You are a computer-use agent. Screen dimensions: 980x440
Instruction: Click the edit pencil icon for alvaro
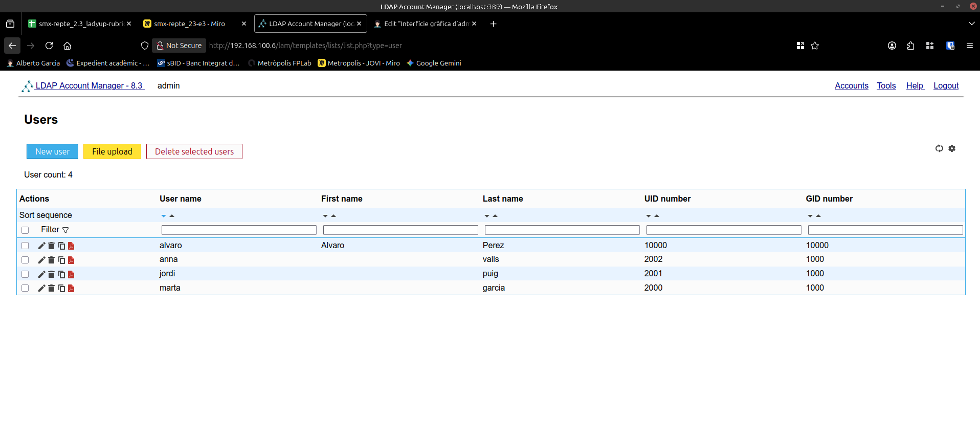[x=42, y=246]
